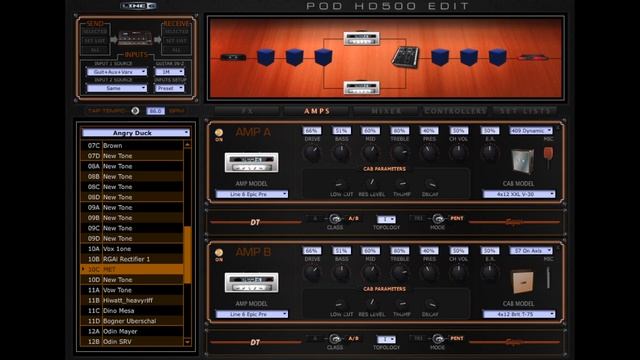Select preset 12B Odin SRV
The width and height of the screenshot is (640, 360).
132,342
